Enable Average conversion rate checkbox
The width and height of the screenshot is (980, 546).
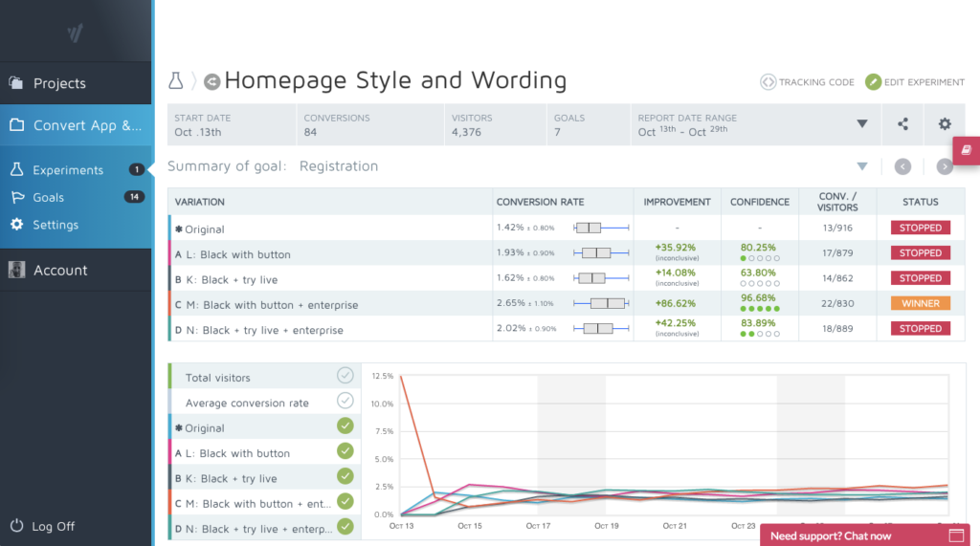coord(345,401)
